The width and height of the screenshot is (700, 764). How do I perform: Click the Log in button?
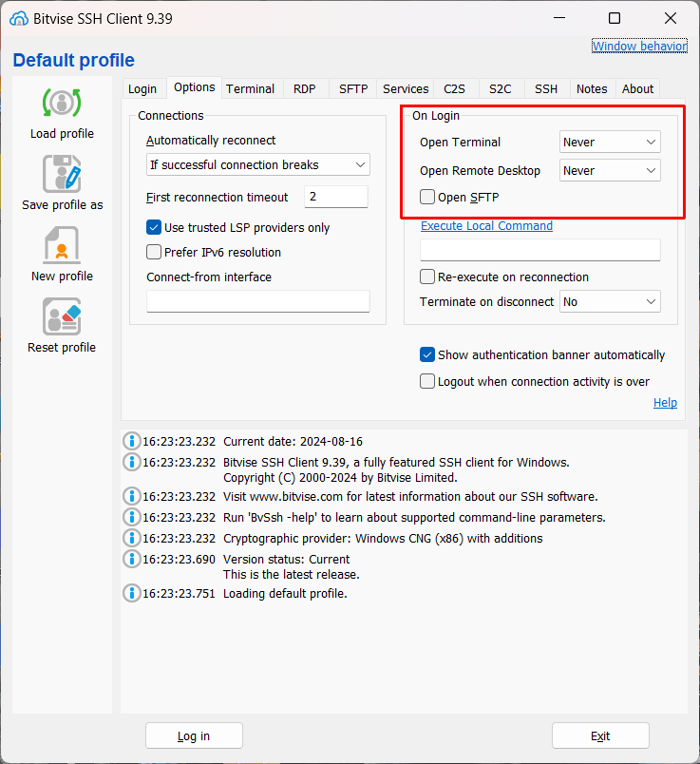194,735
